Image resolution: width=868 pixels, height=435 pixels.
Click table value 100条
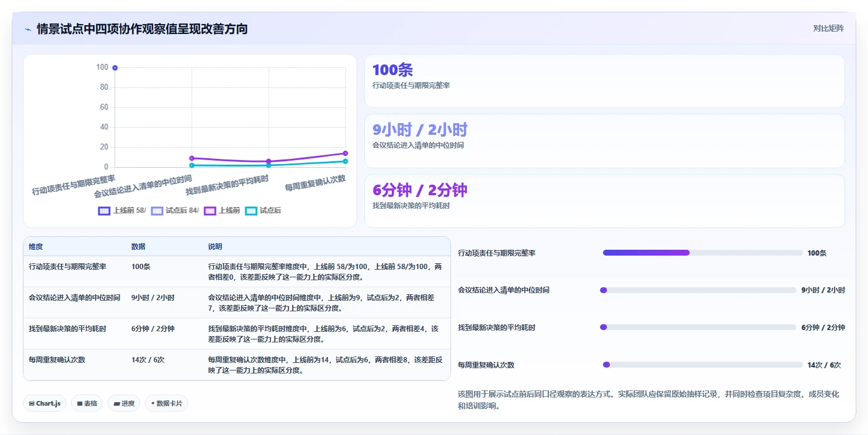click(141, 267)
